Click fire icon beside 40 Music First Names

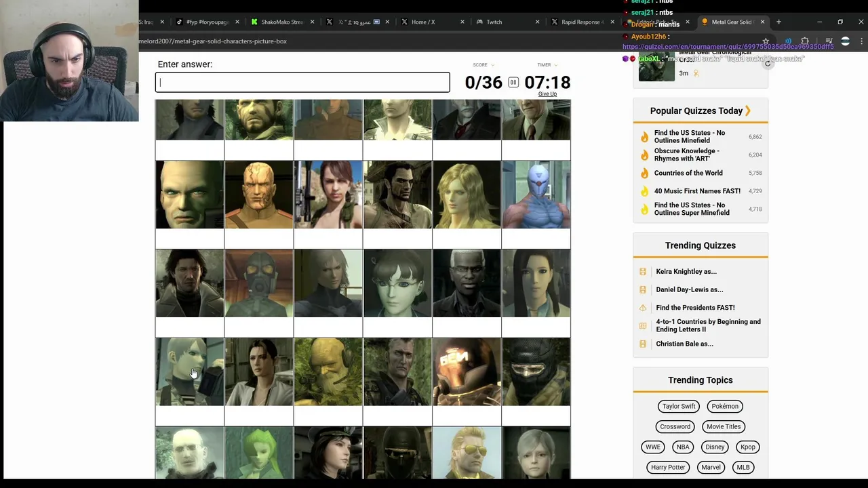point(644,191)
